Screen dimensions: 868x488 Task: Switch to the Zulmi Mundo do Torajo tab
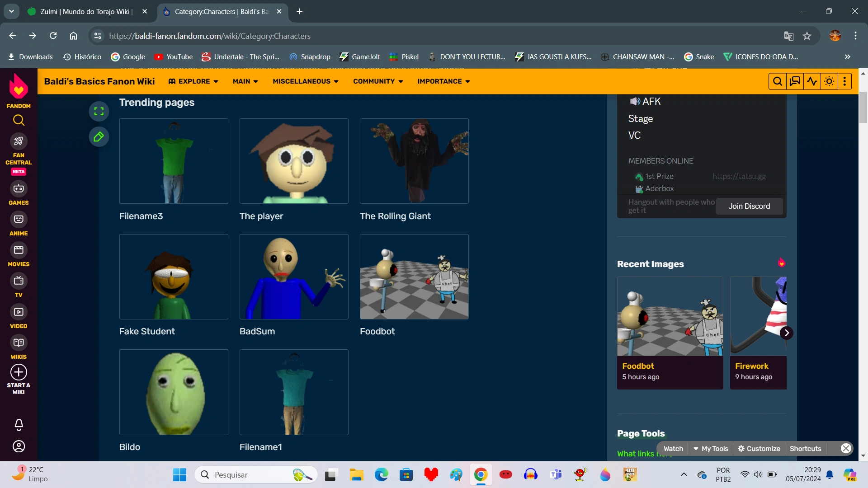tap(86, 12)
